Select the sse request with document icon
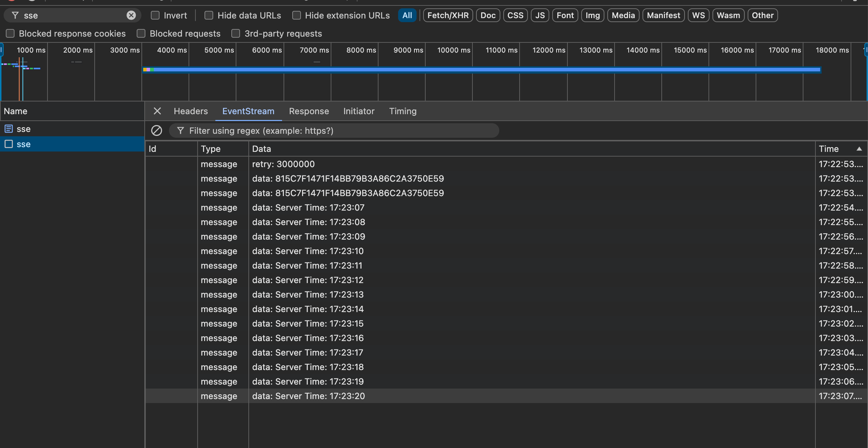The height and width of the screenshot is (448, 868). pyautogui.click(x=23, y=129)
